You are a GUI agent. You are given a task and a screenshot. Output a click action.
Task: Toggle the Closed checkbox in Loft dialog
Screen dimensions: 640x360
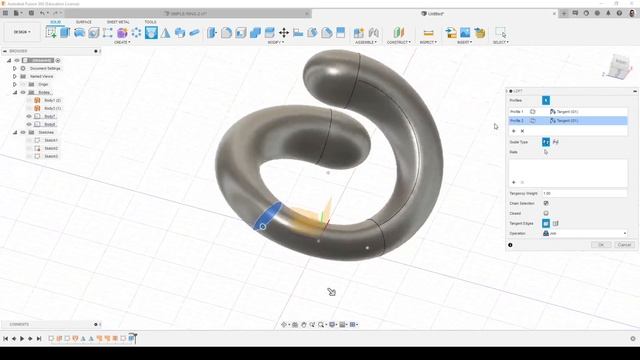(x=546, y=213)
